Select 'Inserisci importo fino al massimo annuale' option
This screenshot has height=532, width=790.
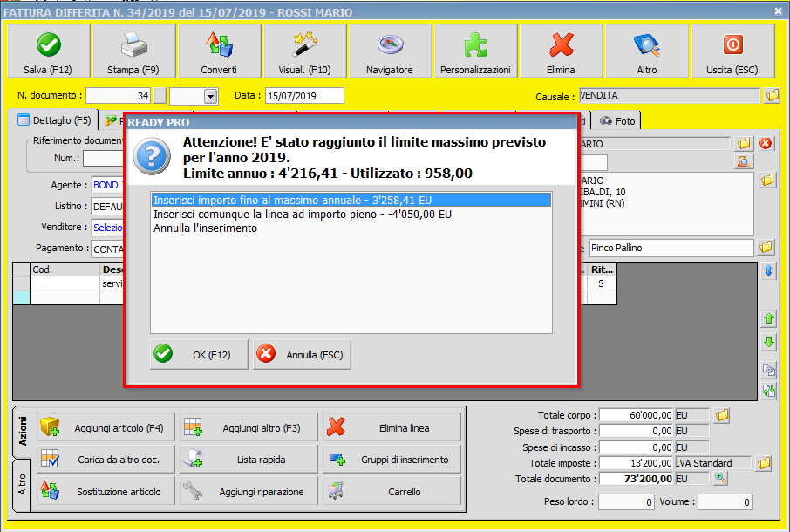click(x=351, y=200)
